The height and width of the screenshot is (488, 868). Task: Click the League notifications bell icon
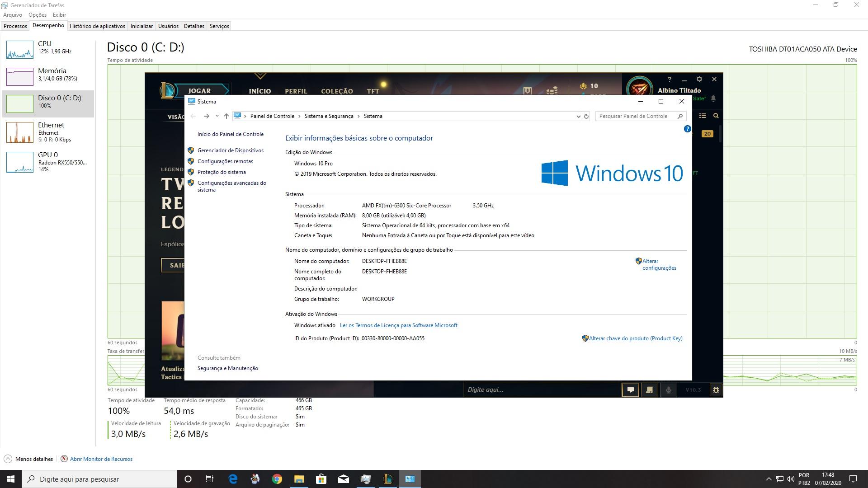(x=713, y=98)
